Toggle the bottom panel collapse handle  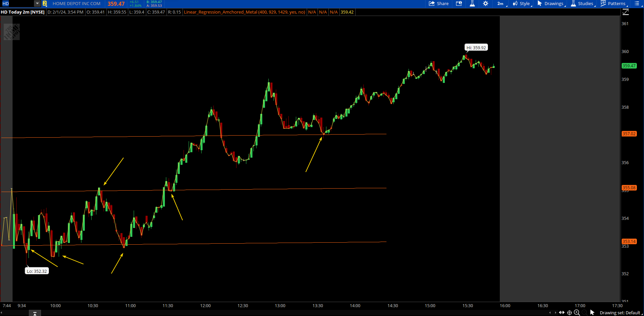coord(35,313)
